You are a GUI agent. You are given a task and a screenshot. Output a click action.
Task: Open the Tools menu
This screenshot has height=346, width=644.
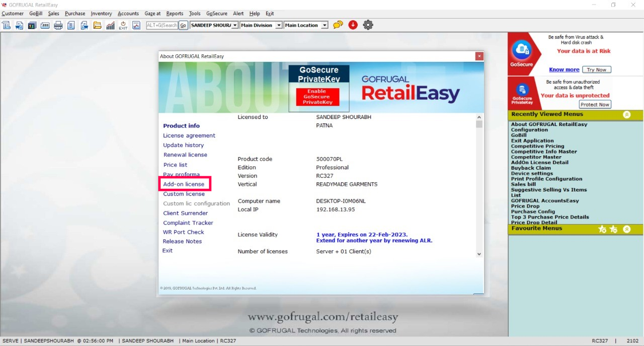tap(195, 14)
